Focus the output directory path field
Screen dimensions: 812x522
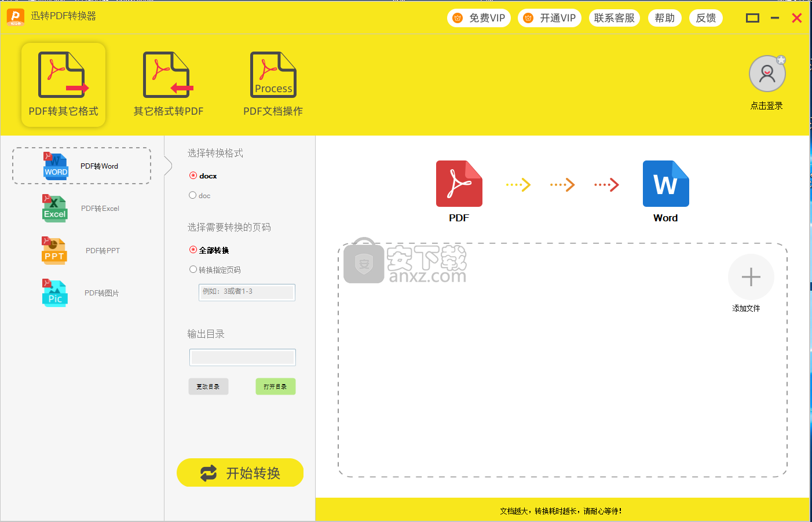(x=242, y=357)
